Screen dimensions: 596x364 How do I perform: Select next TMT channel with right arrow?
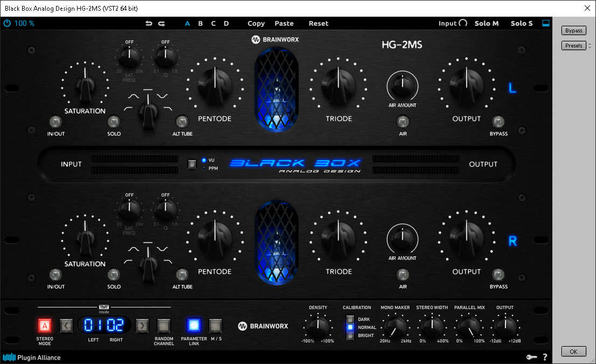coord(142,325)
